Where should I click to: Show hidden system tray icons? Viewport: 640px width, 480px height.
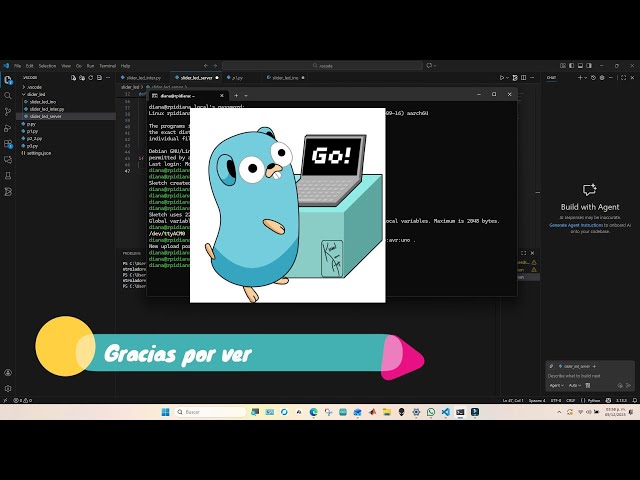pyautogui.click(x=559, y=412)
